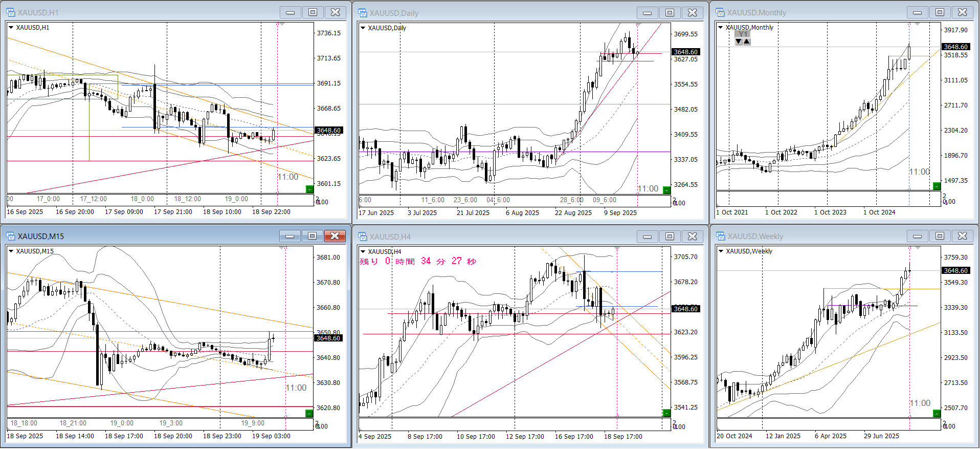The height and width of the screenshot is (449, 980).
Task: Click the XAUUSD,M15 window title icon
Action: (11, 236)
